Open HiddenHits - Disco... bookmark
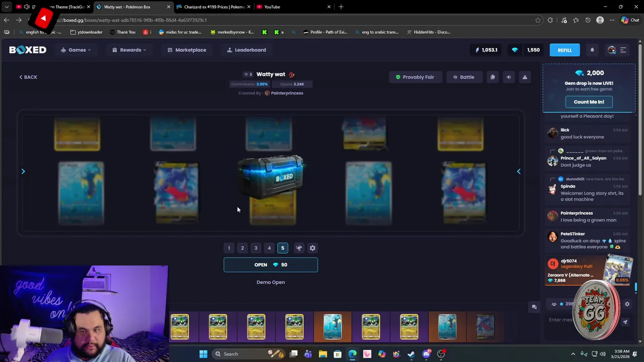The image size is (644, 362). click(x=428, y=32)
